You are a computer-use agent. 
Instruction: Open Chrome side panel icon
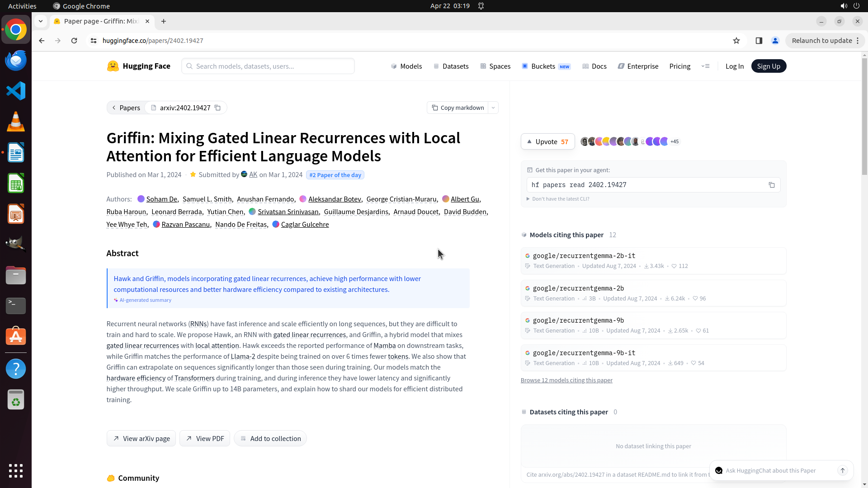tap(759, 41)
